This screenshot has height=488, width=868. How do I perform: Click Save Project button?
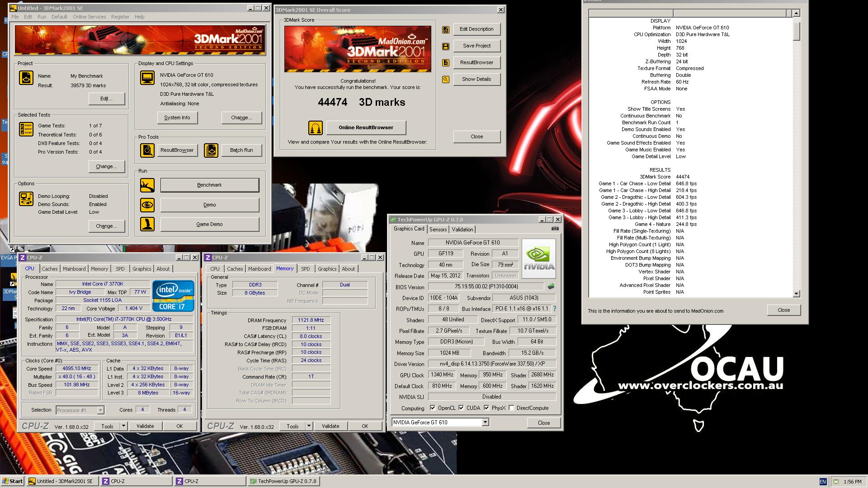(x=476, y=46)
